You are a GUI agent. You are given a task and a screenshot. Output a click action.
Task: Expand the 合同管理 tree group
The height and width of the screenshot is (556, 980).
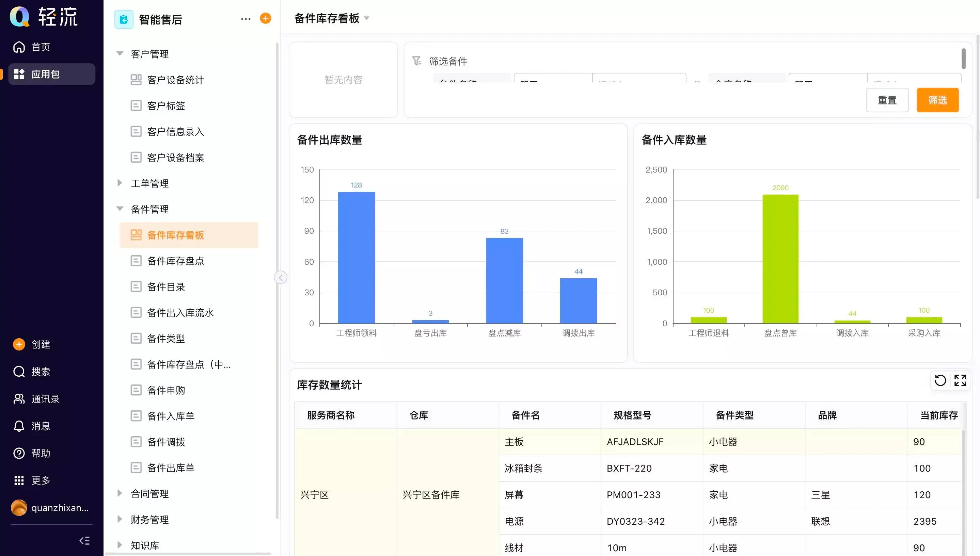[120, 493]
